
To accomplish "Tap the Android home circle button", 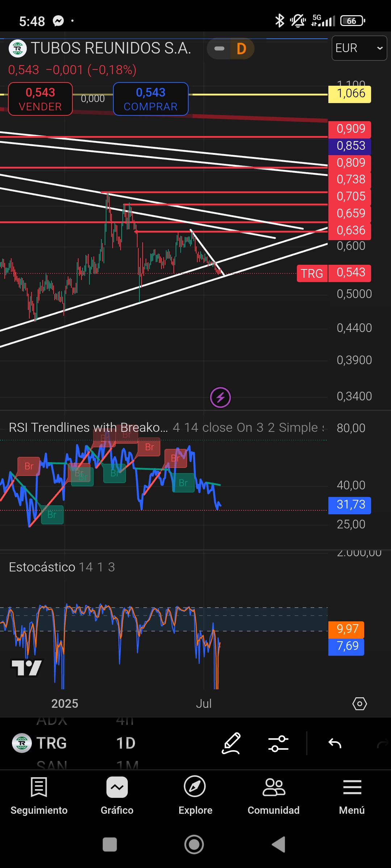I will tap(194, 844).
